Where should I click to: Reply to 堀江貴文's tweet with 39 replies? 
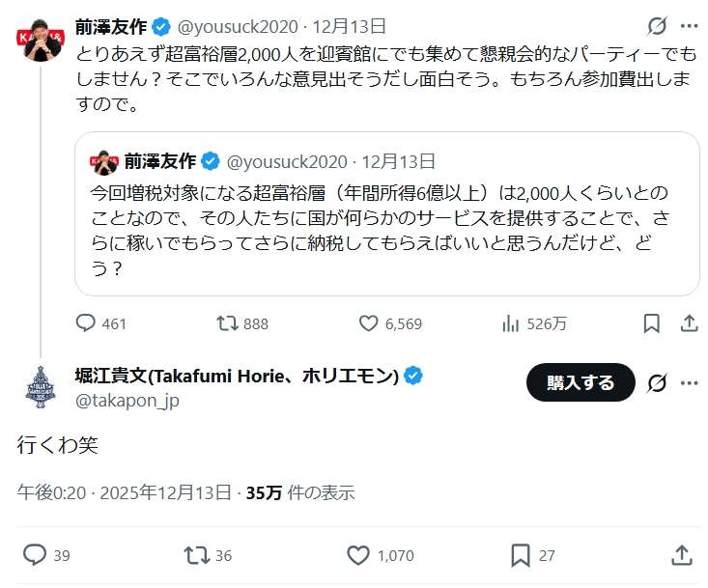pyautogui.click(x=35, y=555)
